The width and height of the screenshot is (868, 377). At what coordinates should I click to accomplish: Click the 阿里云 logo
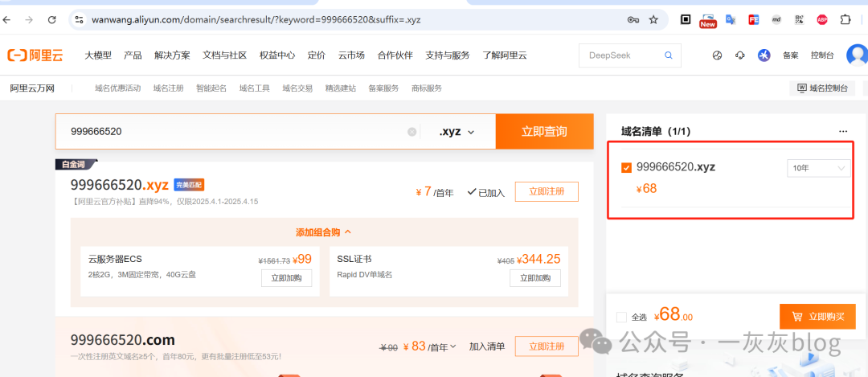coord(35,55)
